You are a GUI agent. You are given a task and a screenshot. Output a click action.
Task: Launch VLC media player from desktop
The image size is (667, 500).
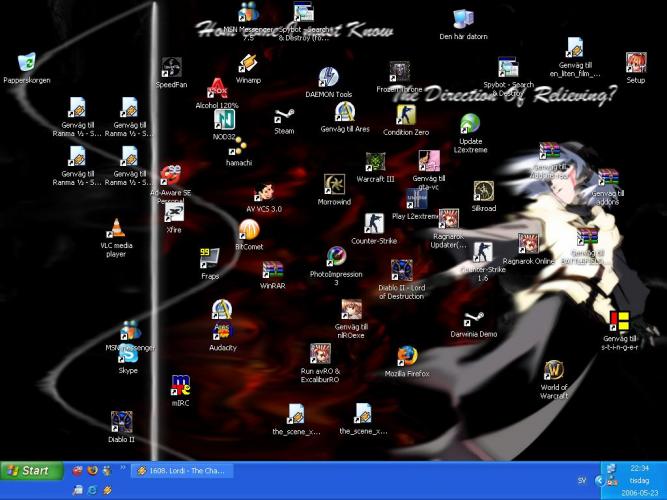click(x=118, y=228)
